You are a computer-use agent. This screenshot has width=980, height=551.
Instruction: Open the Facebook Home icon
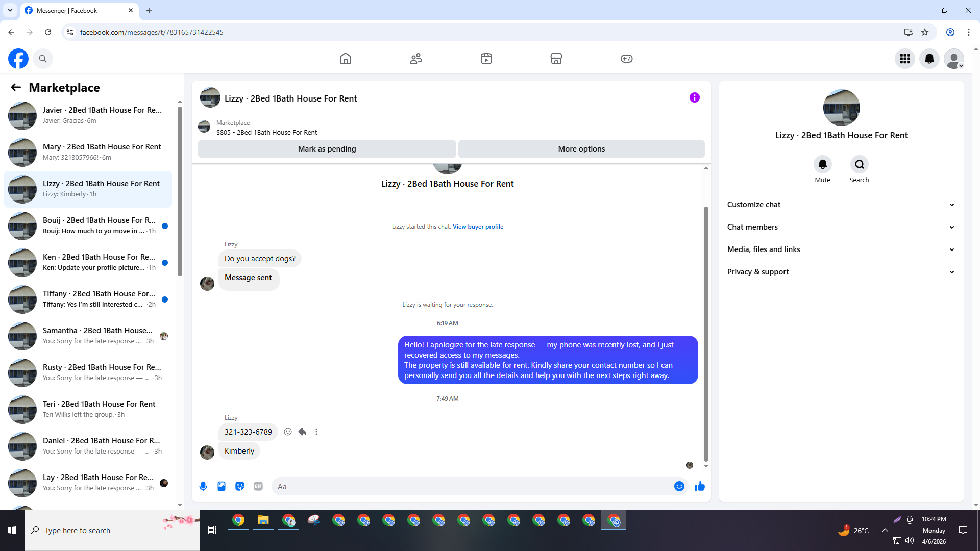[x=346, y=59]
